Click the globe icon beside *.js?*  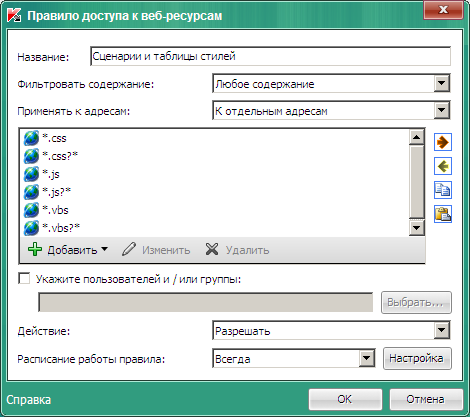pyautogui.click(x=31, y=192)
